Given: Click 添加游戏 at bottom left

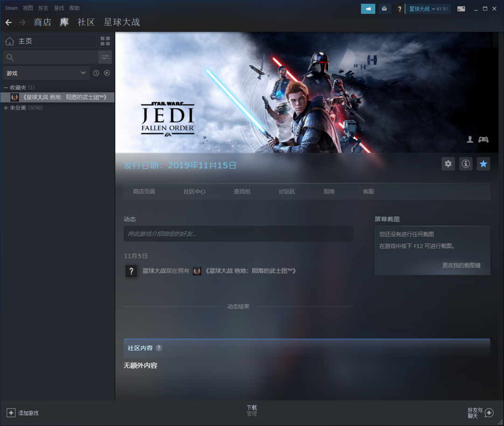Looking at the screenshot, I should (x=23, y=413).
